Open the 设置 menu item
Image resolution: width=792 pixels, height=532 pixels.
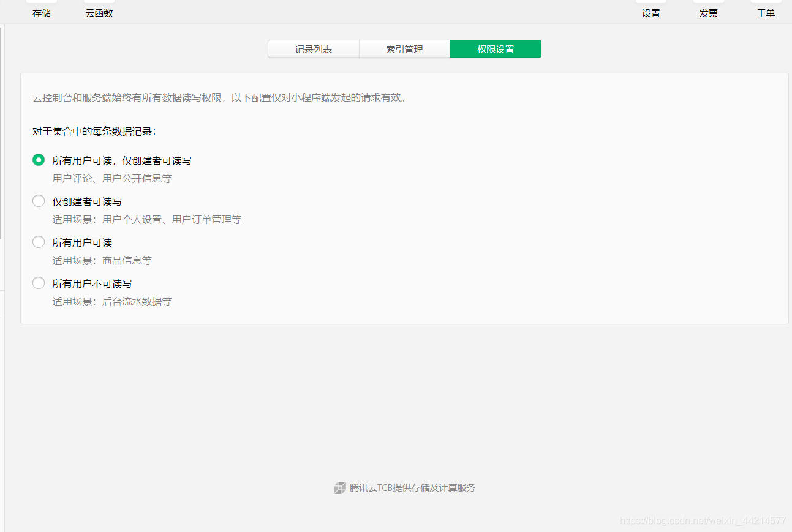651,12
